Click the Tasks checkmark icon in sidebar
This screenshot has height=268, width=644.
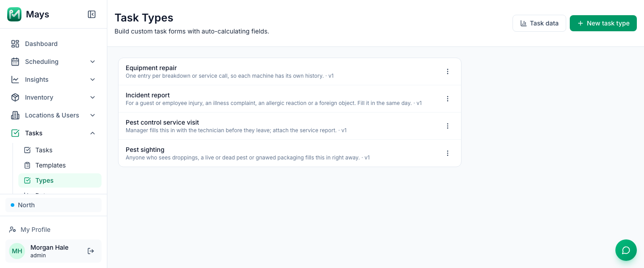tap(15, 133)
